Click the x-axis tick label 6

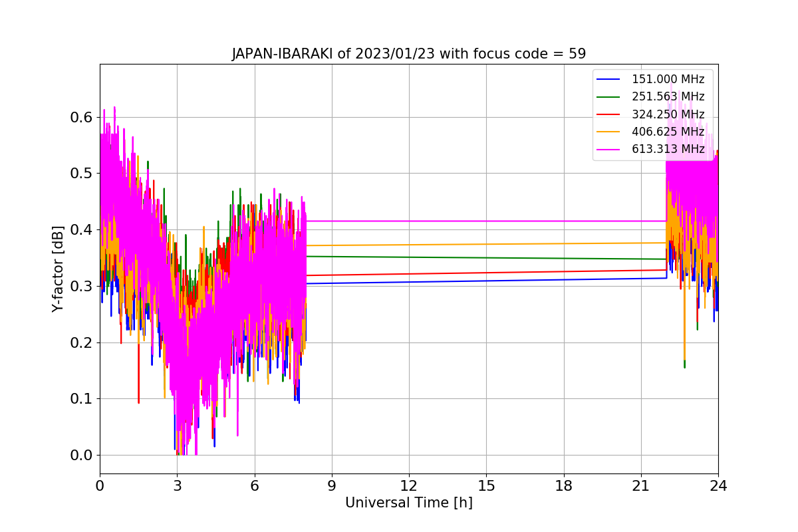coord(254,485)
